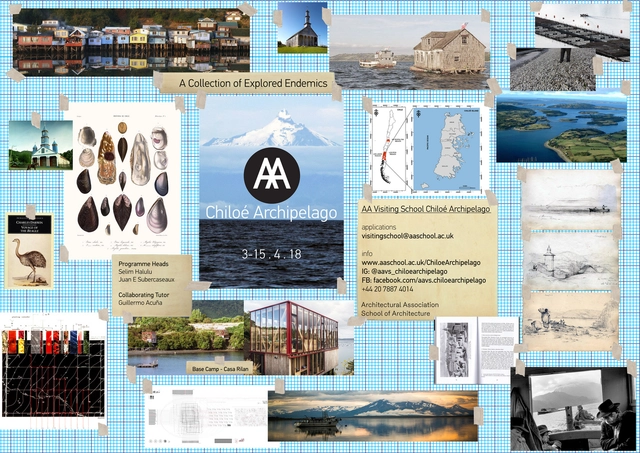The height and width of the screenshot is (453, 640).
Task: Open the 'AA Visiting School Chiloé Archipelago' heading link
Action: pyautogui.click(x=426, y=209)
